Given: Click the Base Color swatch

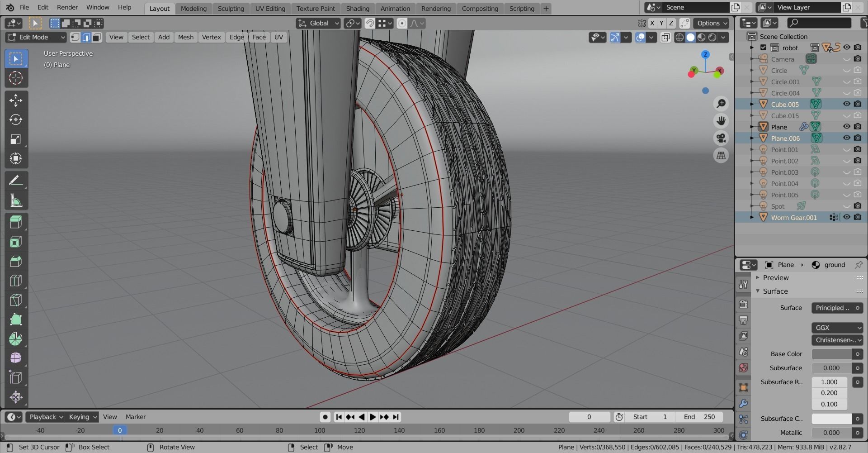Looking at the screenshot, I should click(x=832, y=354).
